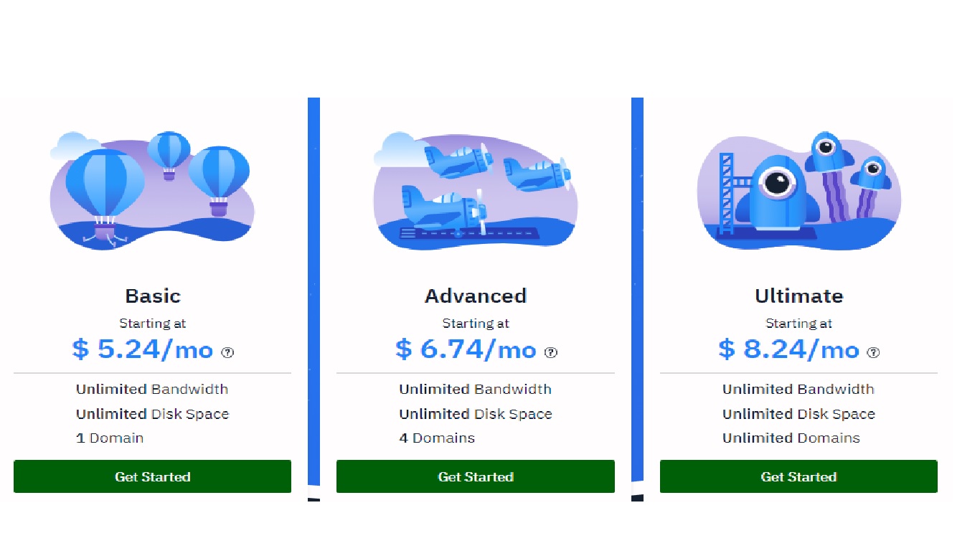Select the Basic plan heading
980x551 pixels.
[x=153, y=296]
